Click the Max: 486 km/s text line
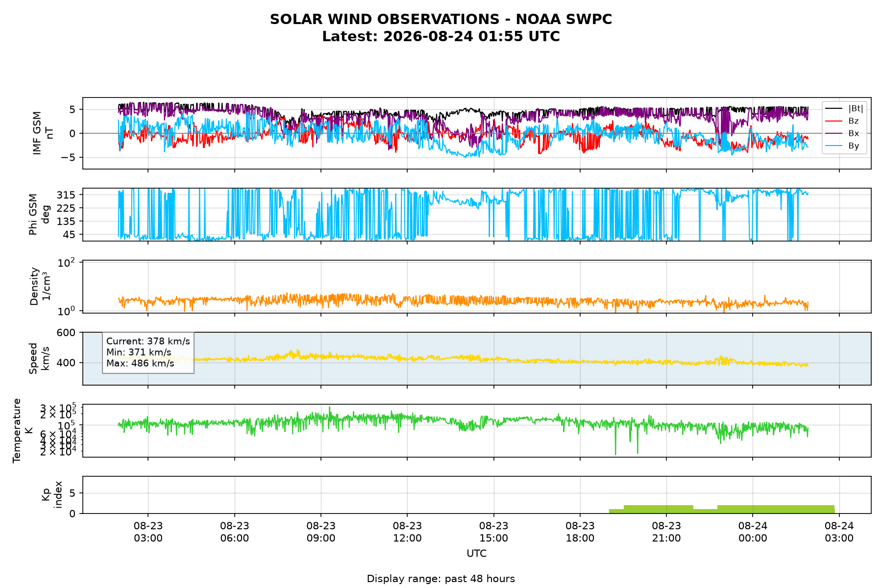This screenshot has height=588, width=882. tap(140, 364)
